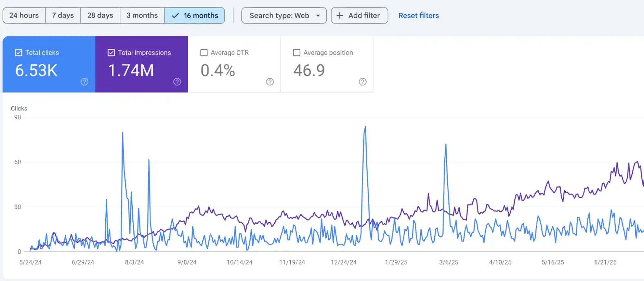This screenshot has width=644, height=281.
Task: Choose the 28 days range
Action: coord(100,15)
